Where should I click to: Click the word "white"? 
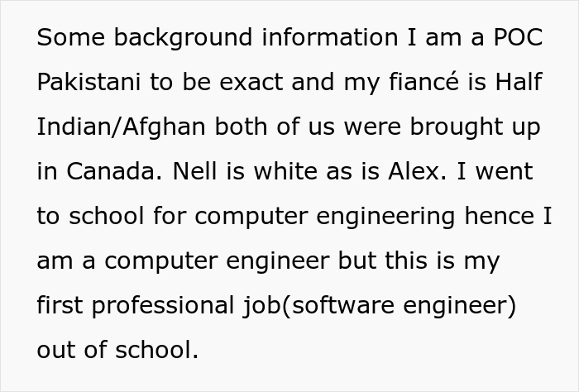tap(285, 171)
